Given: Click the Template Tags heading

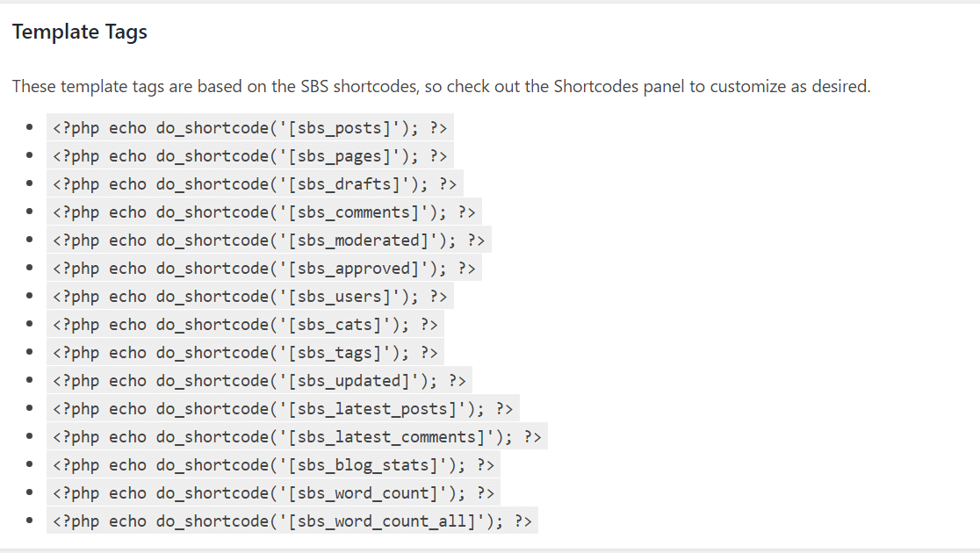Looking at the screenshot, I should [79, 32].
